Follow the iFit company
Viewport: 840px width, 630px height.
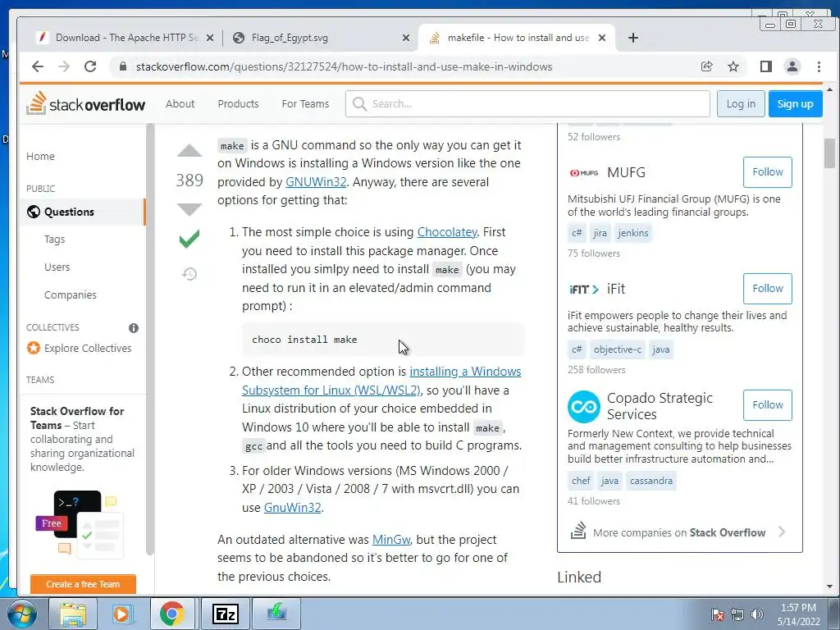768,288
